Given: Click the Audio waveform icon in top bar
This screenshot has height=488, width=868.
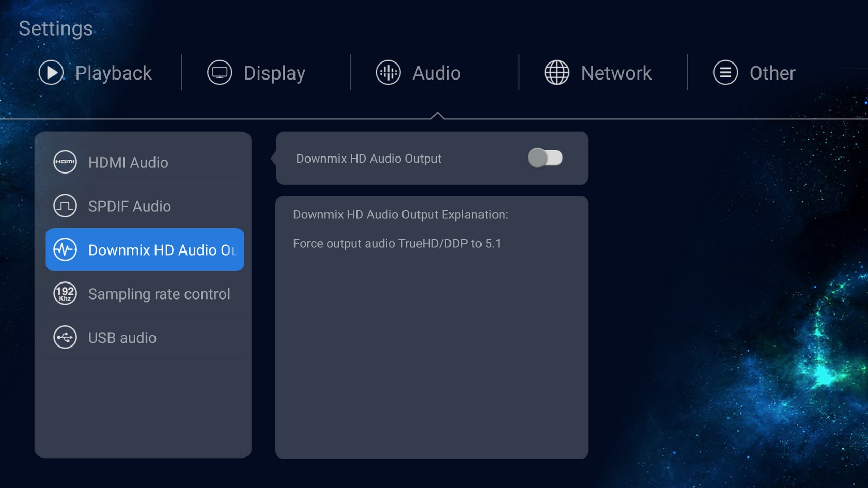Looking at the screenshot, I should (388, 73).
